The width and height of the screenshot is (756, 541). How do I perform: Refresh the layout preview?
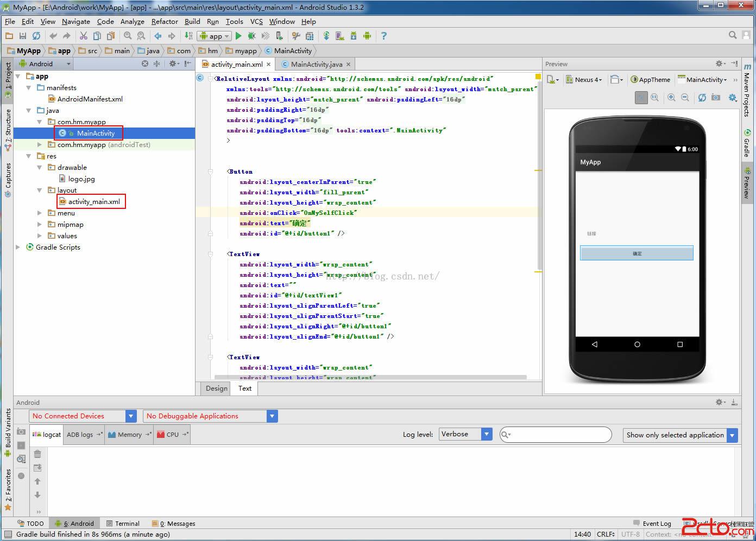click(x=702, y=98)
